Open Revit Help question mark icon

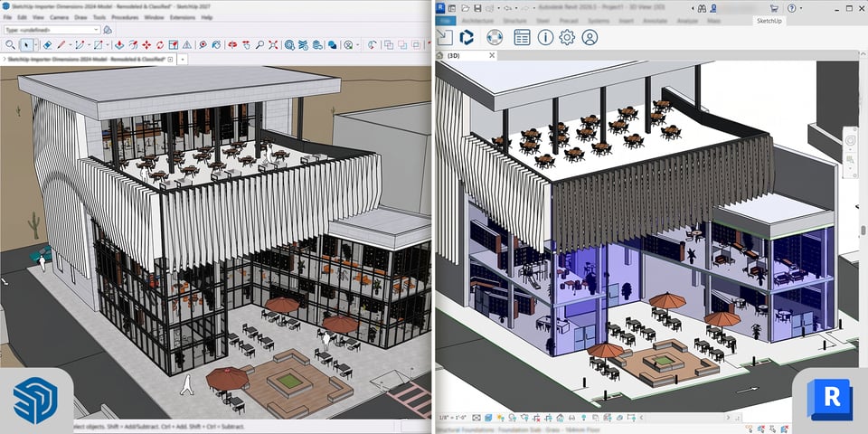pos(792,8)
